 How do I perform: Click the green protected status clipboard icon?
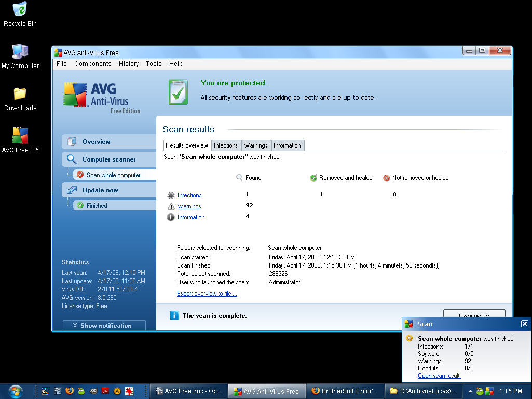pos(178,92)
